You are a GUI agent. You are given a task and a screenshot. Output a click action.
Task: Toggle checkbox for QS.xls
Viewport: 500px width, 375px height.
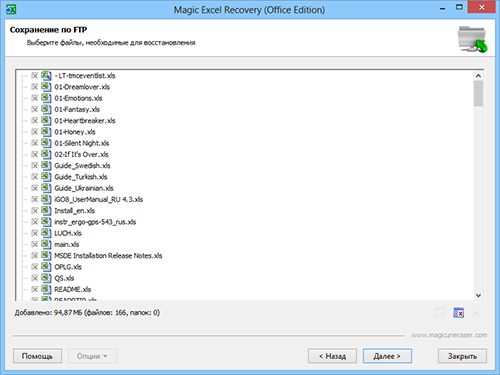coord(34,278)
